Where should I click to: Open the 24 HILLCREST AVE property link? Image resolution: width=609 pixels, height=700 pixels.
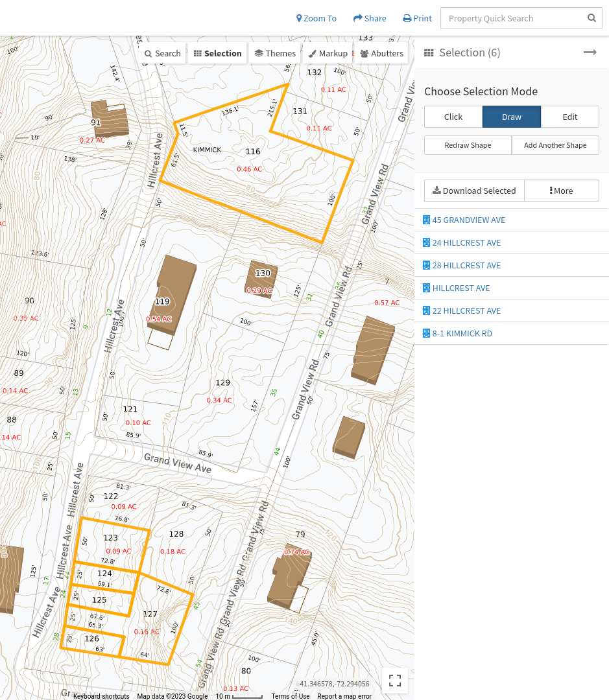click(466, 242)
